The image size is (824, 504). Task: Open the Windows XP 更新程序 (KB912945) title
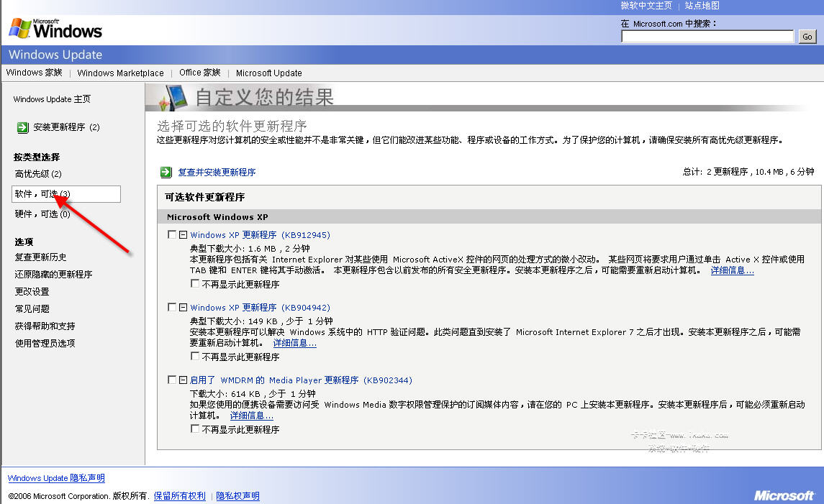(x=260, y=234)
